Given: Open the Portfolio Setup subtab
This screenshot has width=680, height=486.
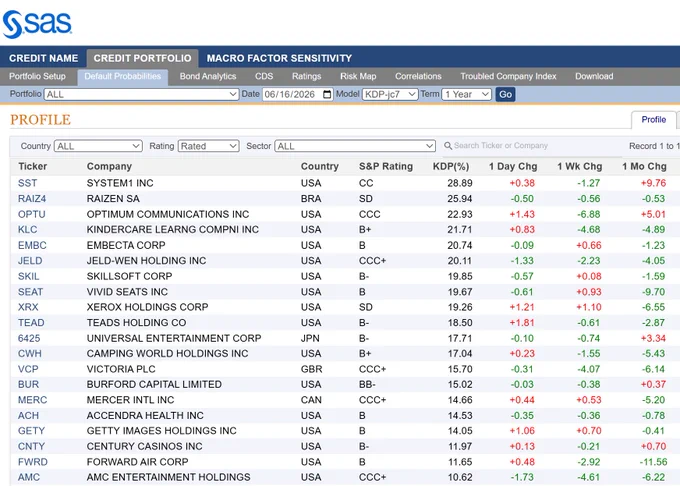Looking at the screenshot, I should coord(37,76).
